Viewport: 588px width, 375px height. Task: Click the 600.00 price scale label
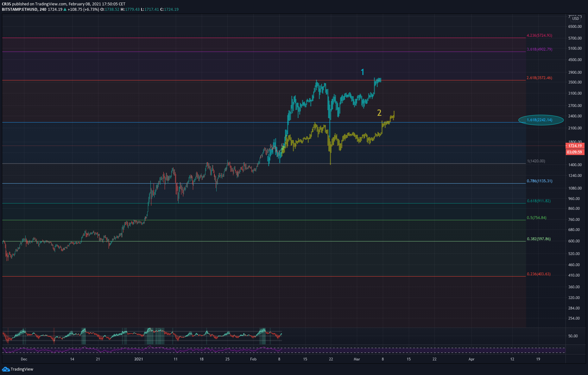pyautogui.click(x=574, y=241)
